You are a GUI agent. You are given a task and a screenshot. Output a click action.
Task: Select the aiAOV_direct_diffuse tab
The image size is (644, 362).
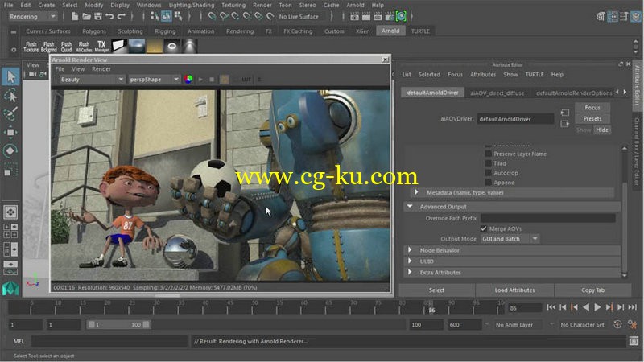click(x=497, y=93)
